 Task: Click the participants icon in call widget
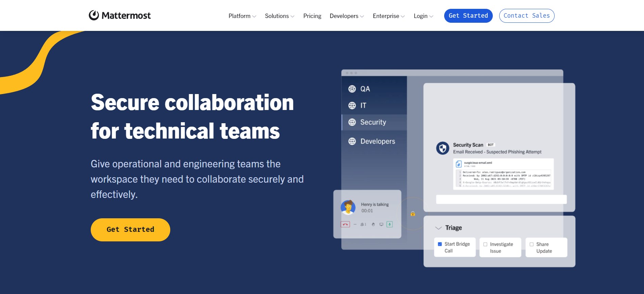(x=363, y=224)
